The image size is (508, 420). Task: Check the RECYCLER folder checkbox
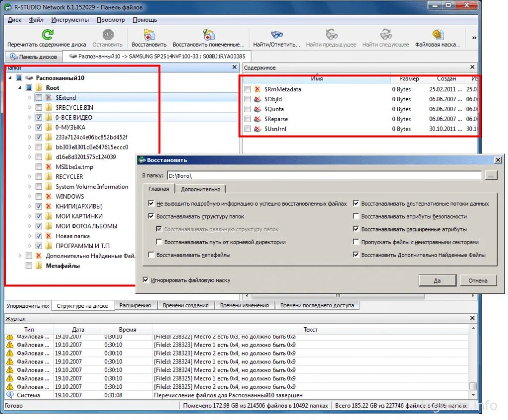coord(39,177)
